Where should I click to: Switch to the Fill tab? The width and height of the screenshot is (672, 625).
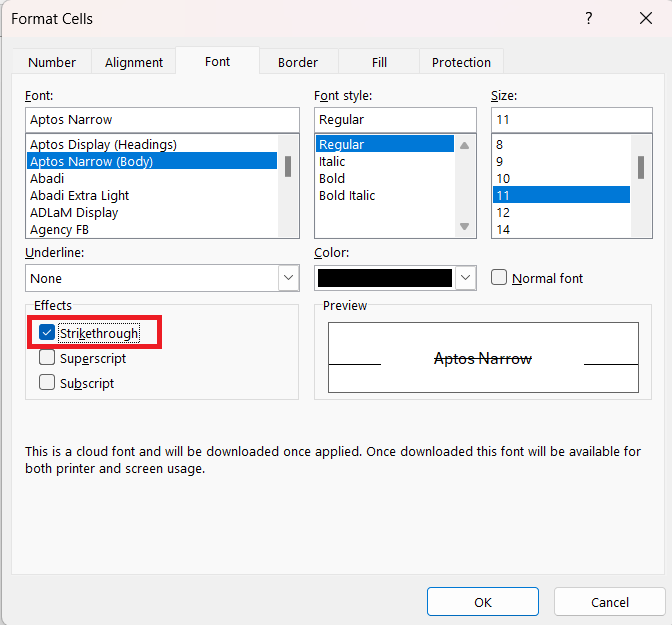coord(379,63)
